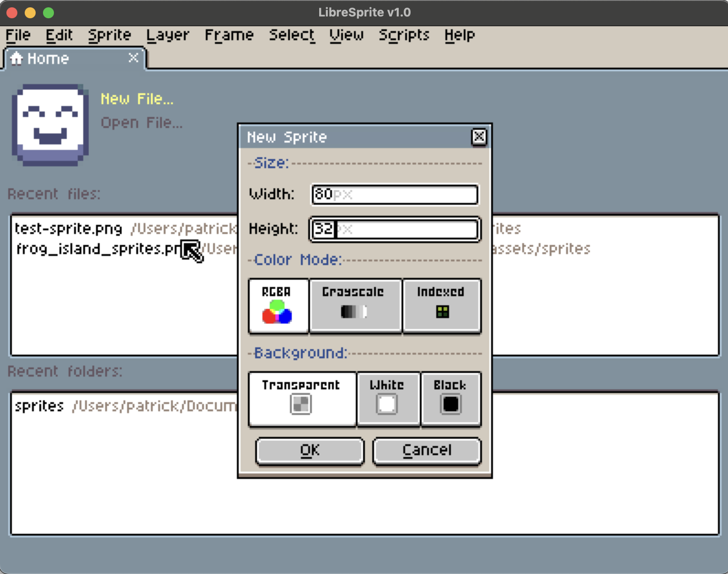Cancel the New Sprite dialog
Image resolution: width=728 pixels, height=574 pixels.
tap(427, 451)
